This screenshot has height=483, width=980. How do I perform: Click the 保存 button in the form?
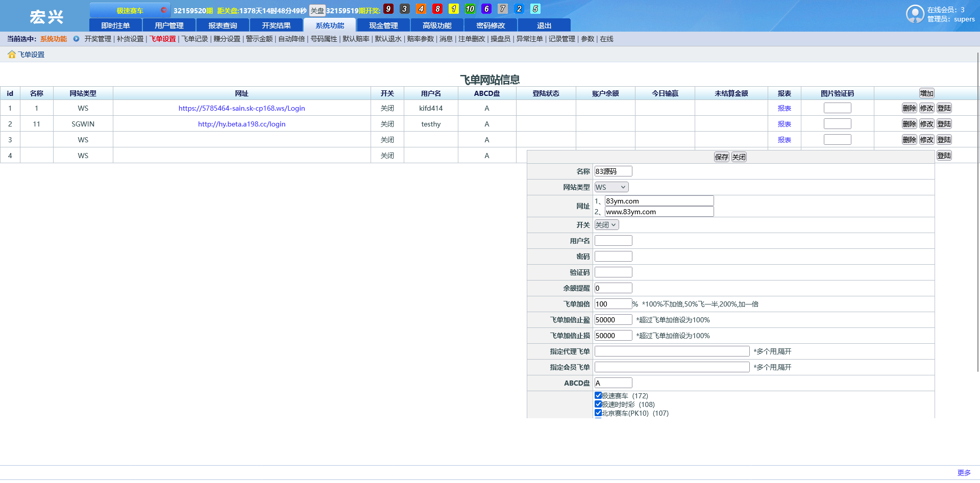[x=722, y=157]
